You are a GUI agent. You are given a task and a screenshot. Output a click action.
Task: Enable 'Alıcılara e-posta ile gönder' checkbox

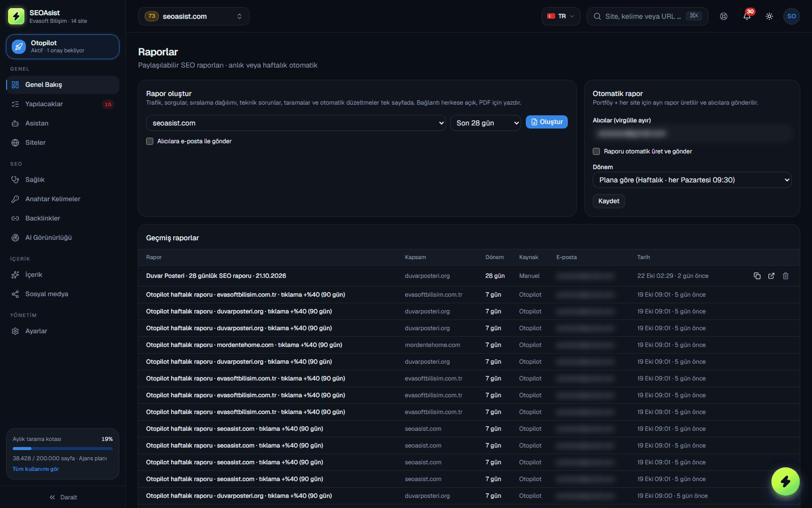[x=150, y=141]
